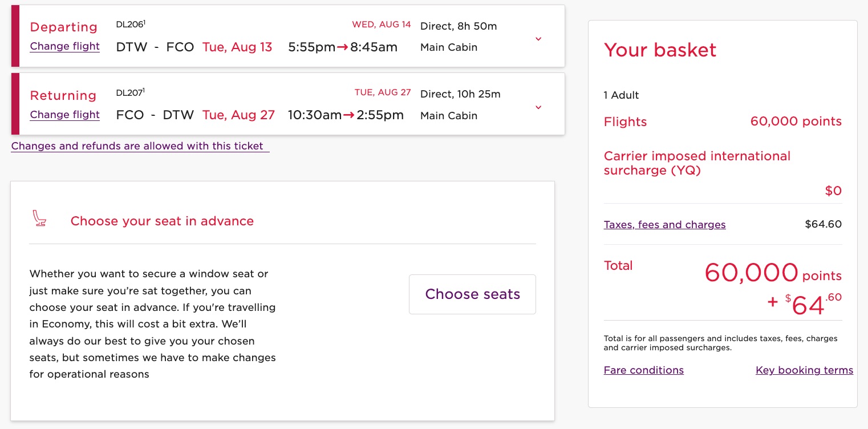Click the red arrow between 5:55pm and 8:45am
Viewport: 868px width, 429px height.
(343, 47)
